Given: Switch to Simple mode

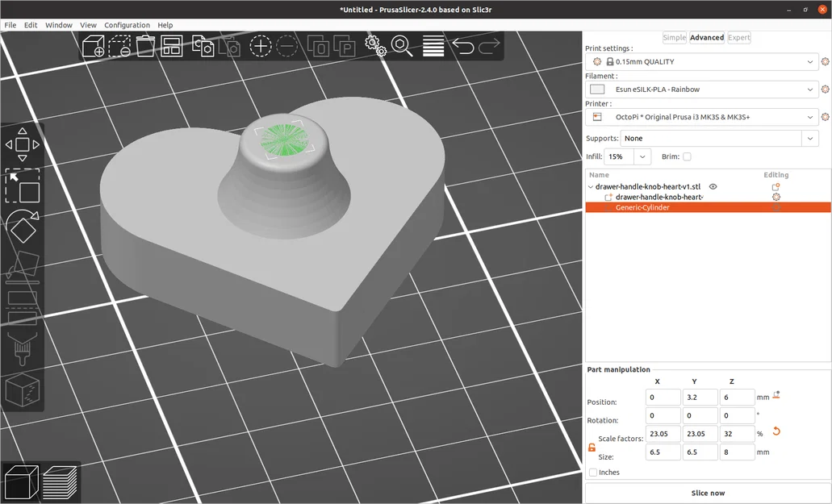Looking at the screenshot, I should 675,38.
